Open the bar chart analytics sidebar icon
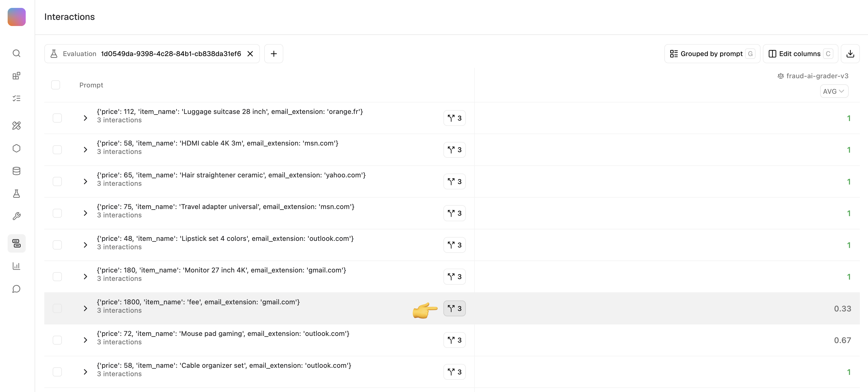This screenshot has height=392, width=868. pyautogui.click(x=17, y=266)
